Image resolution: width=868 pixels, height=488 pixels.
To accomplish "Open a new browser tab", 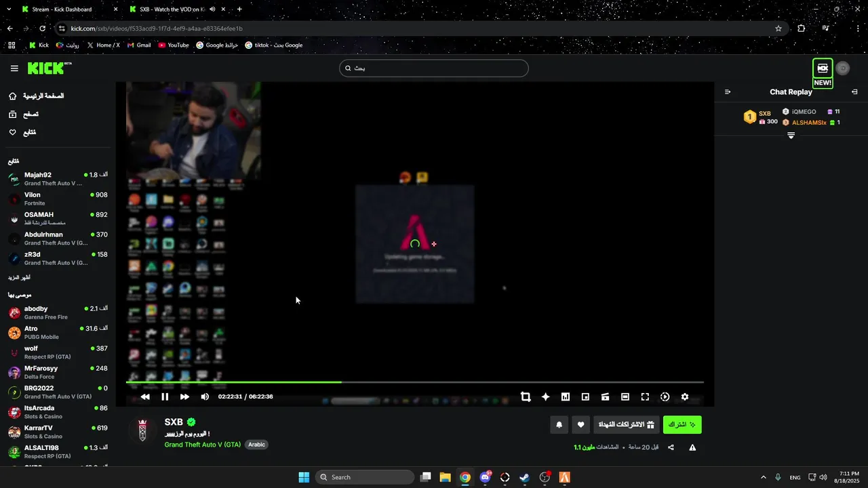I will coord(239,9).
